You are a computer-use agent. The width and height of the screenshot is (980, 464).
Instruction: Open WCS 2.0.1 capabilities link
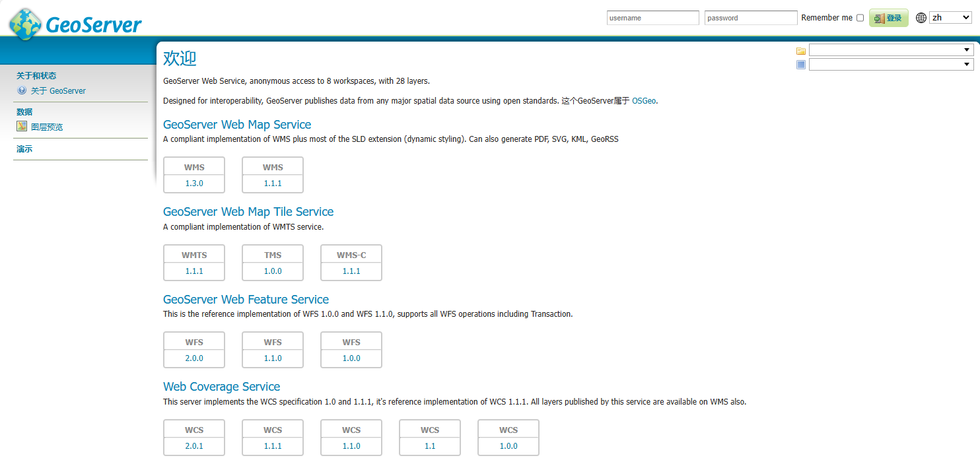(x=194, y=446)
